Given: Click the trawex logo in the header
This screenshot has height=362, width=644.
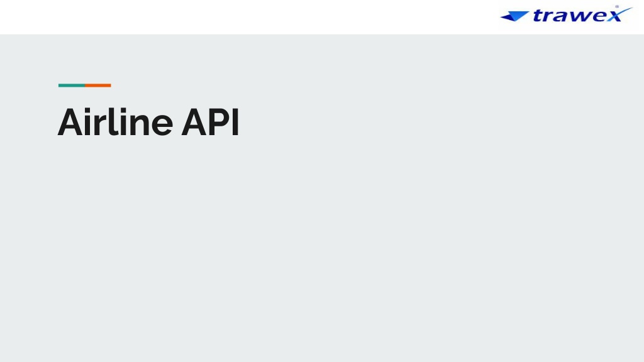Looking at the screenshot, I should (566, 14).
